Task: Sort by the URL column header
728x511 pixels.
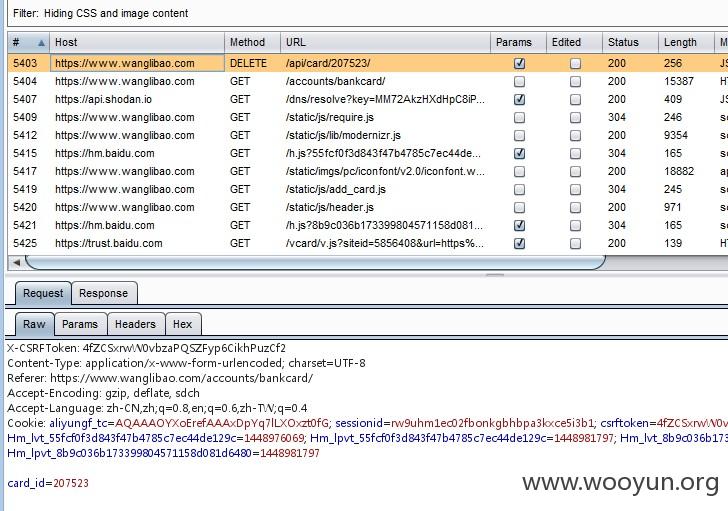Action: pos(385,42)
